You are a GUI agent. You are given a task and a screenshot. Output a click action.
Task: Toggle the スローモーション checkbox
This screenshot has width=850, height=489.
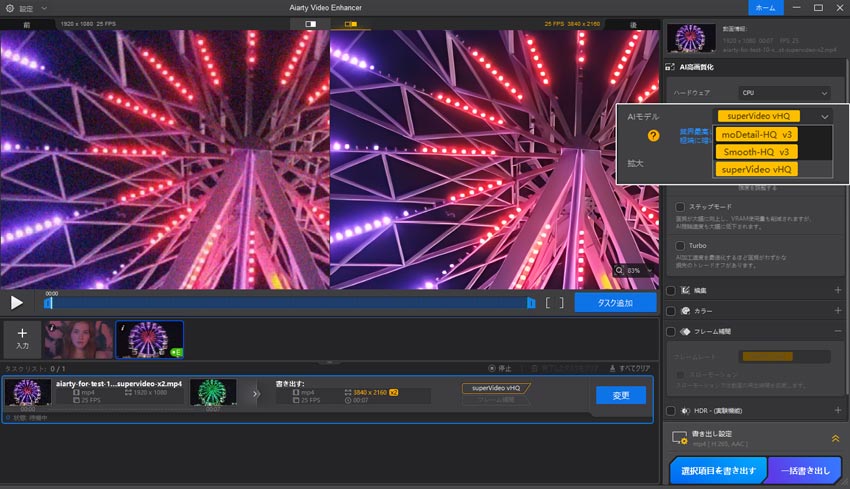(680, 375)
